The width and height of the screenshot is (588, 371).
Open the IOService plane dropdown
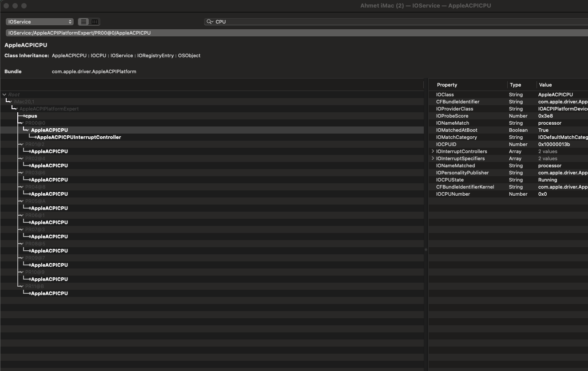39,22
